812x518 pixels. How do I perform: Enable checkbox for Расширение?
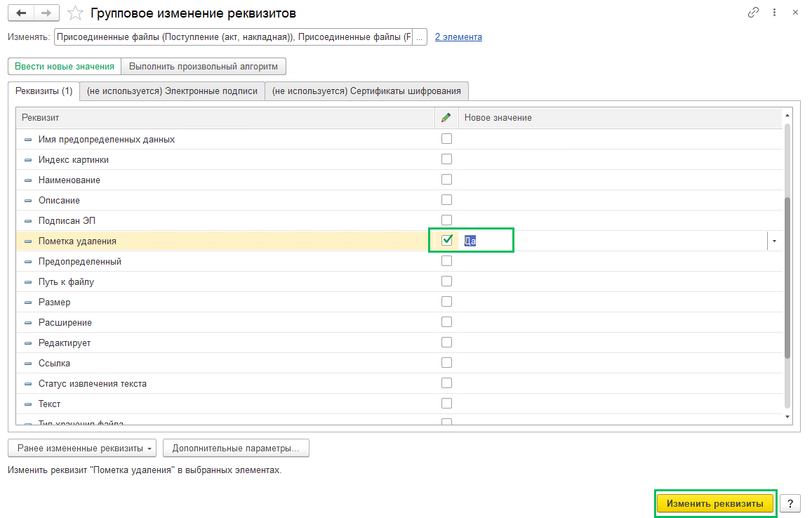coord(446,321)
